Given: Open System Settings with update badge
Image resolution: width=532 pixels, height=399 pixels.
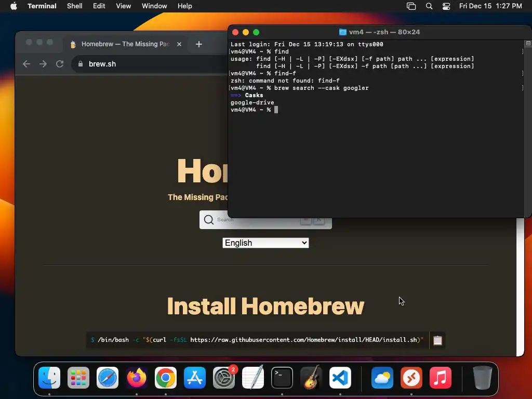Looking at the screenshot, I should point(224,378).
